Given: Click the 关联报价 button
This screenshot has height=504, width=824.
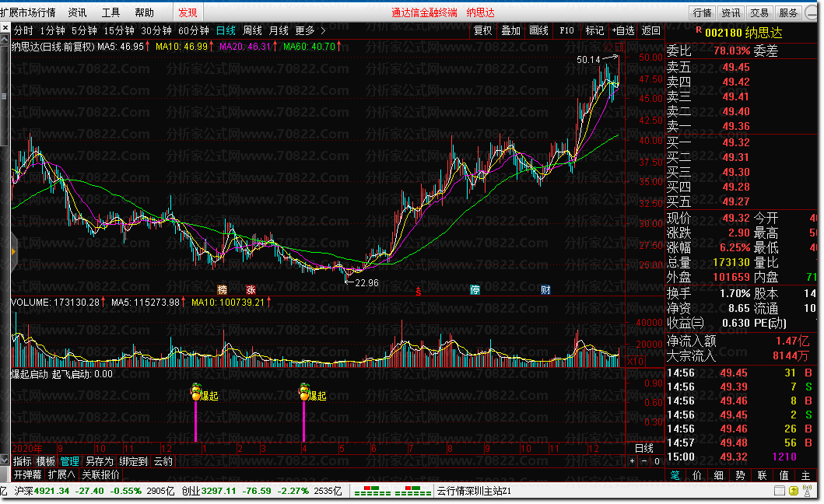Looking at the screenshot, I should click(101, 474).
